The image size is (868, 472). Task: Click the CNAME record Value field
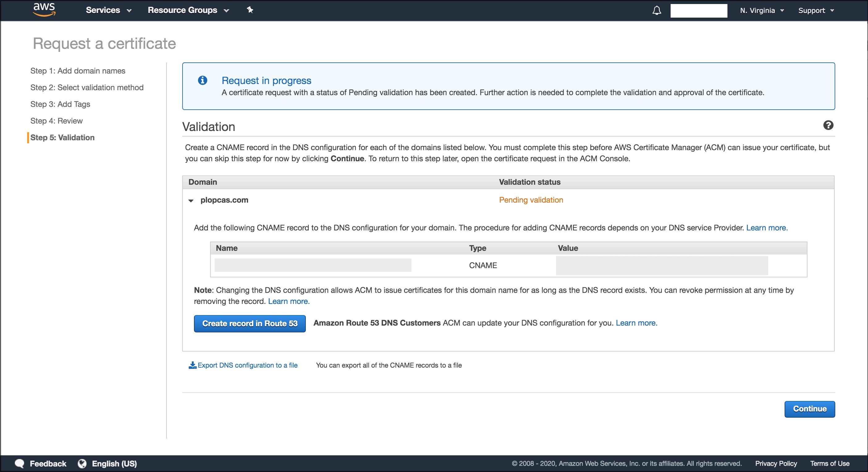point(662,265)
